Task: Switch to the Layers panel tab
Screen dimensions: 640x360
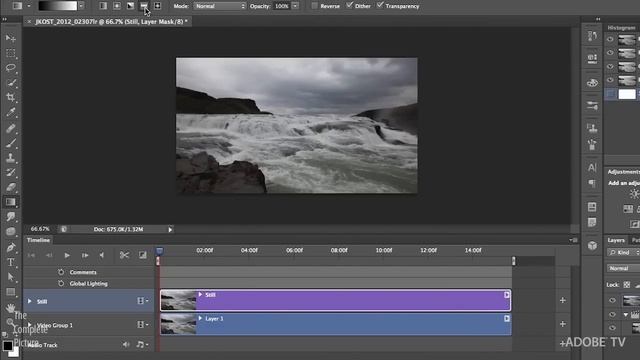Action: (616, 240)
